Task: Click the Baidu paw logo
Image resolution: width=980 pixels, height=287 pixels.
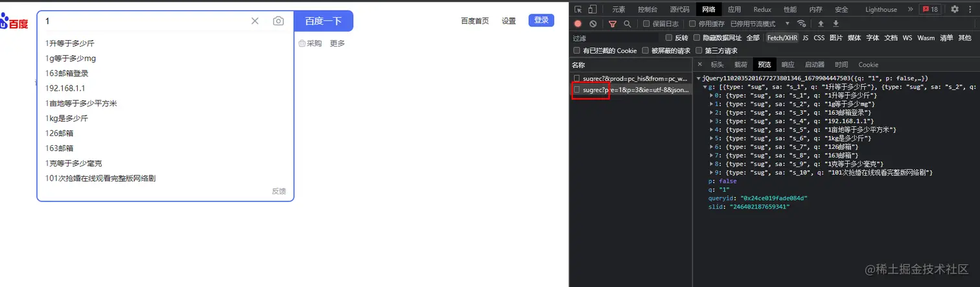Action: pos(14,23)
